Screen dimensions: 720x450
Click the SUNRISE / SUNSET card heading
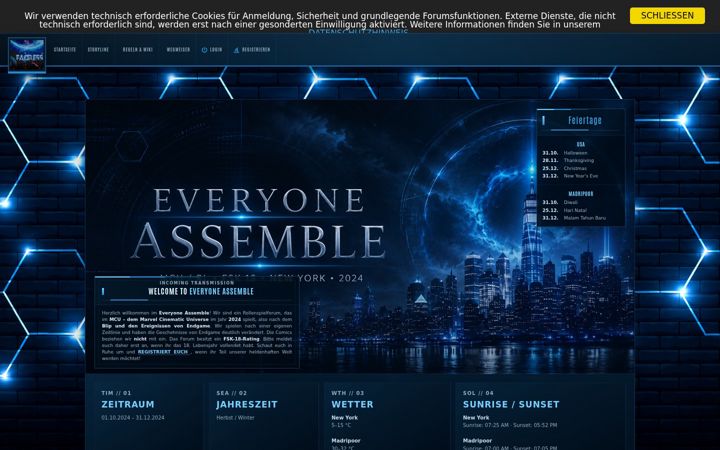click(x=511, y=405)
